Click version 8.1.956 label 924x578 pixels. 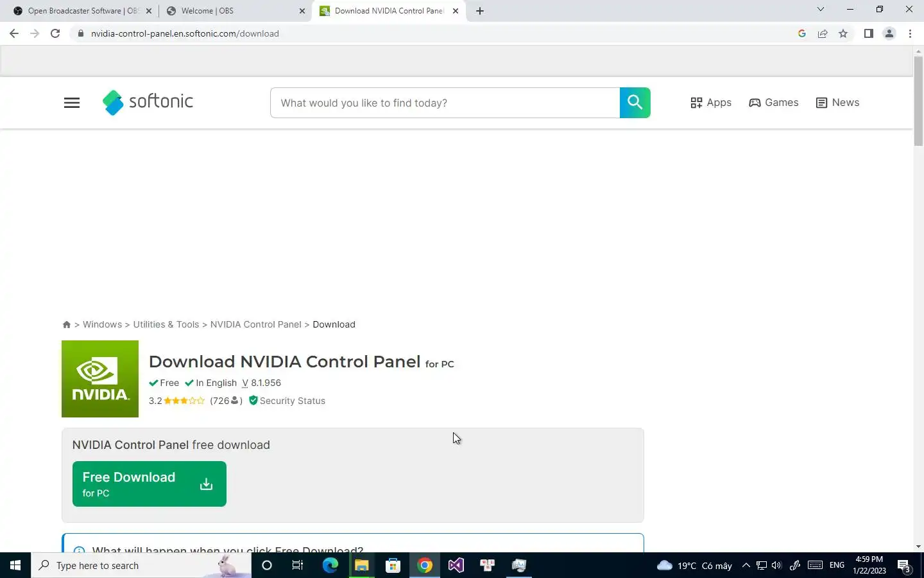(x=261, y=383)
